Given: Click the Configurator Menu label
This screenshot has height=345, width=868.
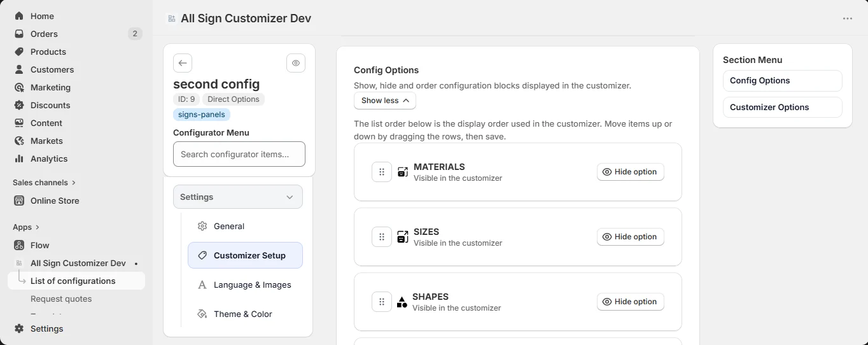Looking at the screenshot, I should [x=211, y=132].
